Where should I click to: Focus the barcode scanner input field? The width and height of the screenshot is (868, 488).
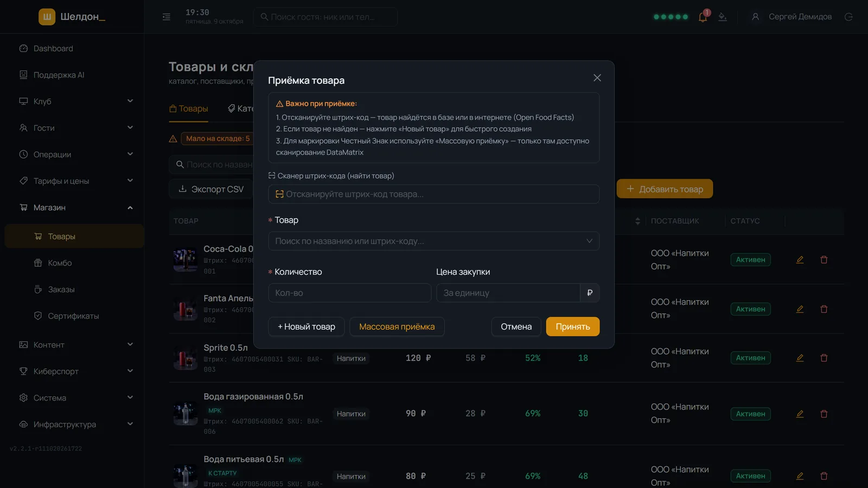coord(433,194)
